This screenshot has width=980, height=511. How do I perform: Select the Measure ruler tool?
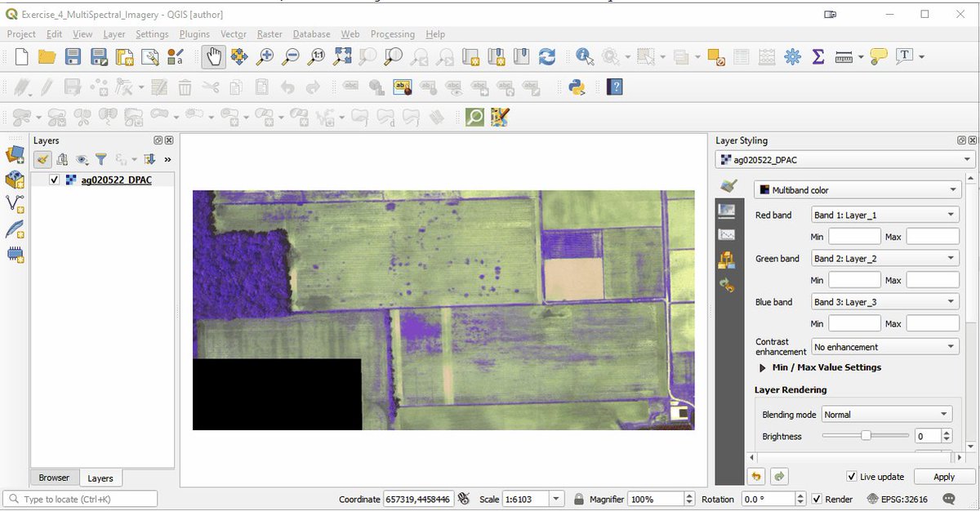click(844, 56)
